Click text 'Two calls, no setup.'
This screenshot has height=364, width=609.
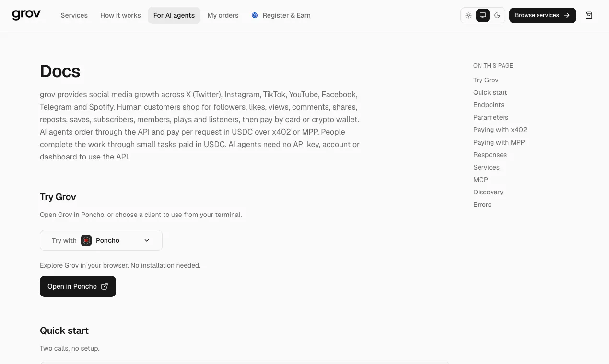click(70, 348)
